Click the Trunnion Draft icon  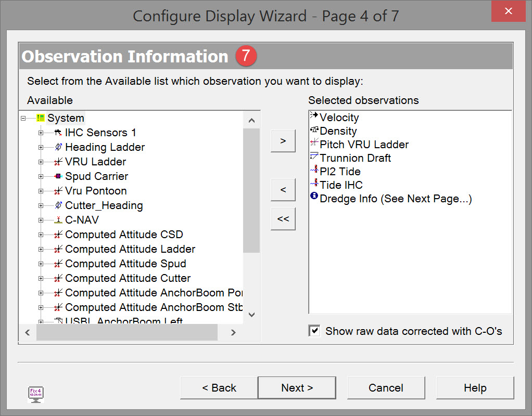point(314,157)
